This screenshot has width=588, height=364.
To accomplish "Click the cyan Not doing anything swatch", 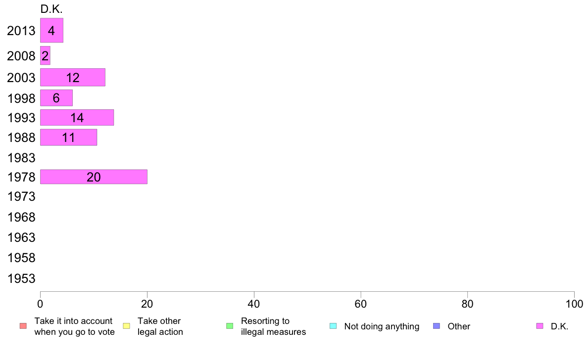I will (x=333, y=326).
